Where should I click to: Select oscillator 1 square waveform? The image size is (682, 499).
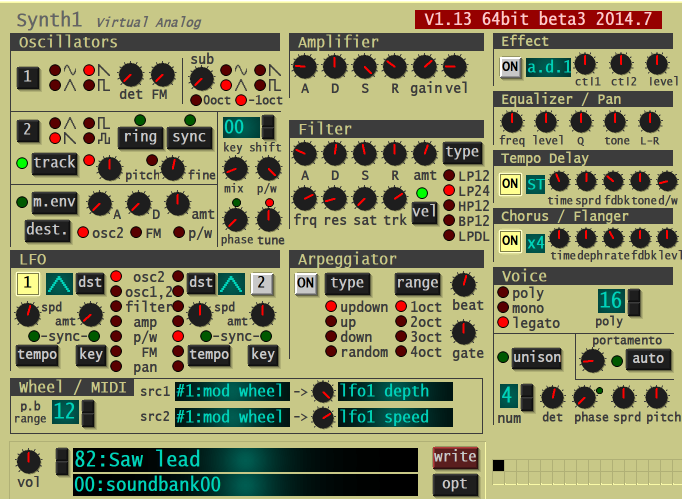[89, 85]
